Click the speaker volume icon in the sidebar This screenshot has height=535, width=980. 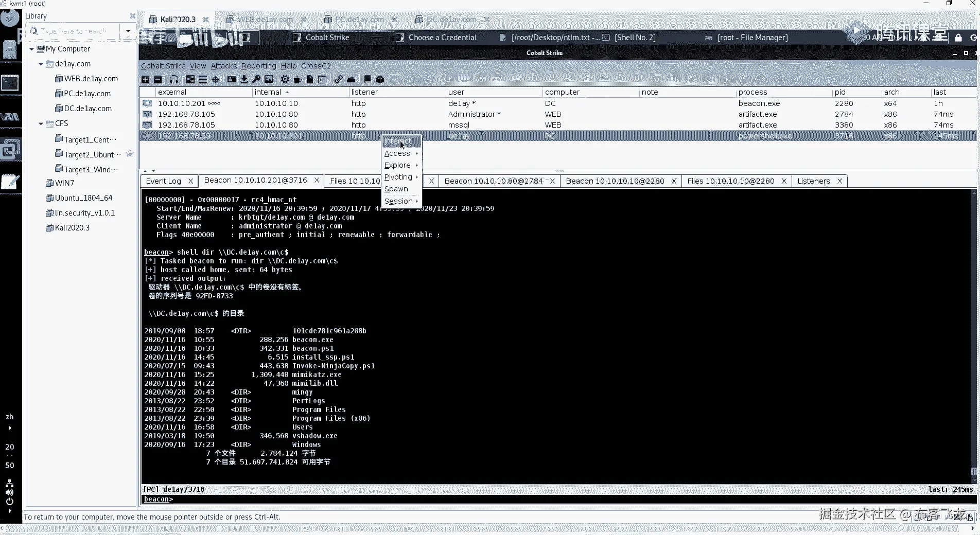pos(10,492)
